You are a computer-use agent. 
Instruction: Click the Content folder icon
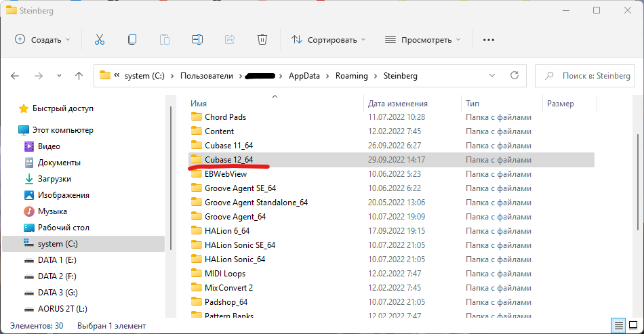click(x=197, y=131)
